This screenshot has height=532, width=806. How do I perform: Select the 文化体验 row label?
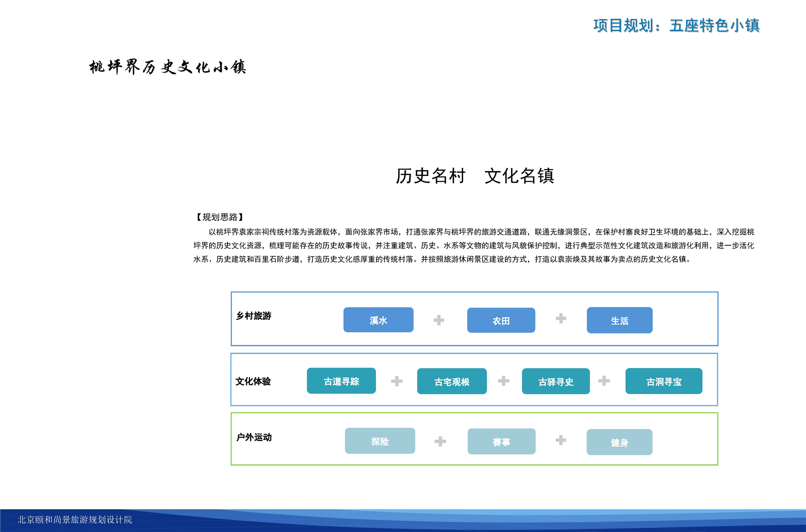pos(253,381)
